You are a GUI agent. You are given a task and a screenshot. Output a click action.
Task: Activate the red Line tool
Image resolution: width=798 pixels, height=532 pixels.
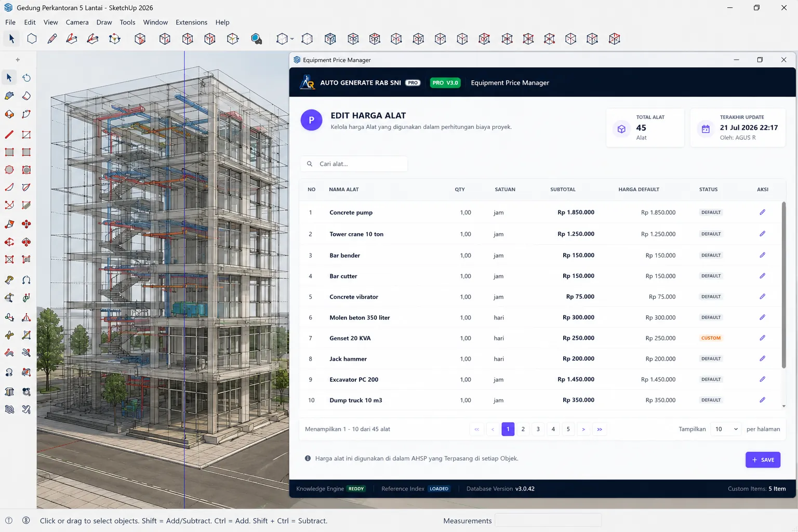click(9, 135)
